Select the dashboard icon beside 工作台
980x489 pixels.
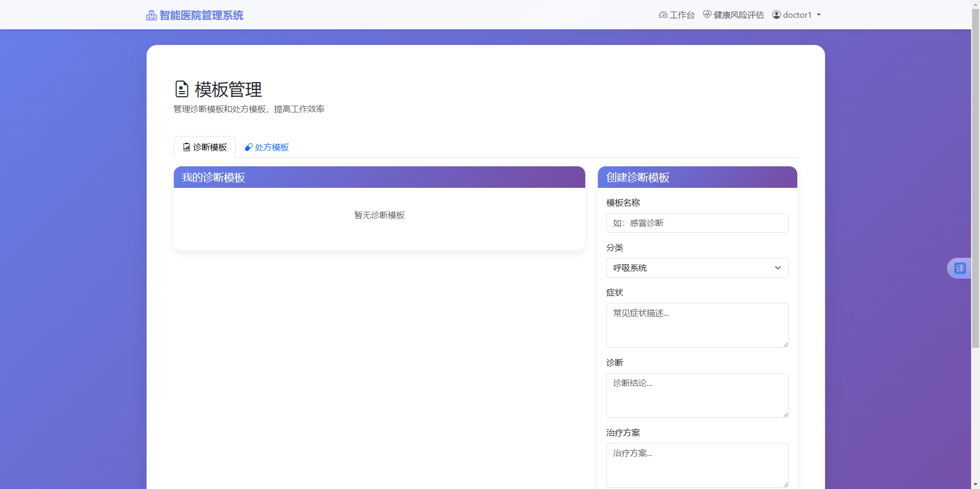click(x=663, y=15)
